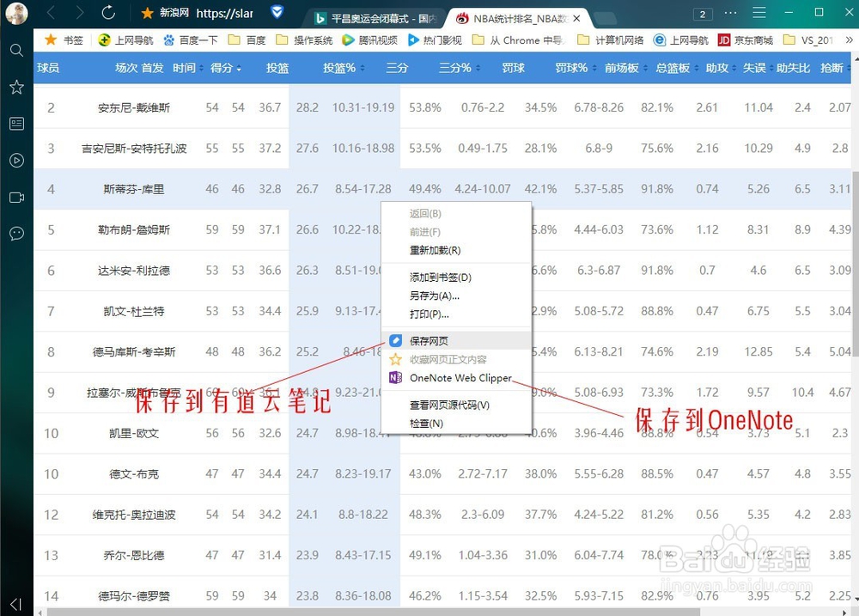Image resolution: width=859 pixels, height=616 pixels.
Task: Click the browser back arrow
Action: (x=51, y=12)
